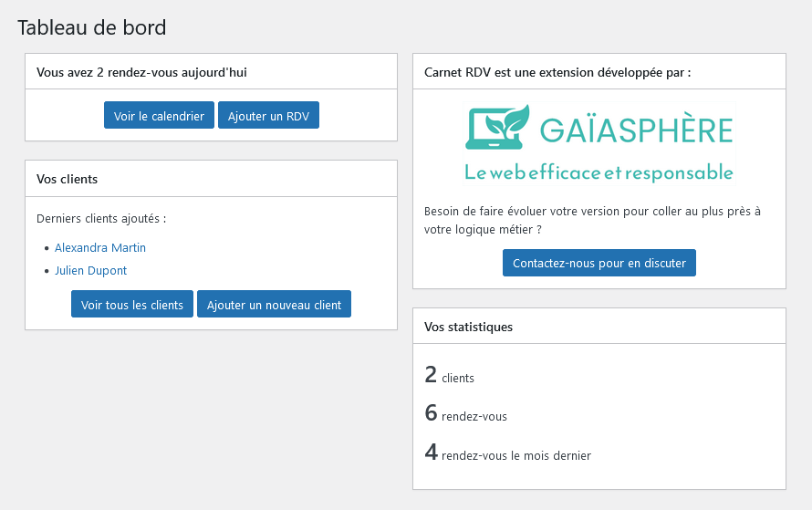Click the 'Derniers clients ajoutés' label
This screenshot has height=510, width=812.
click(x=101, y=219)
